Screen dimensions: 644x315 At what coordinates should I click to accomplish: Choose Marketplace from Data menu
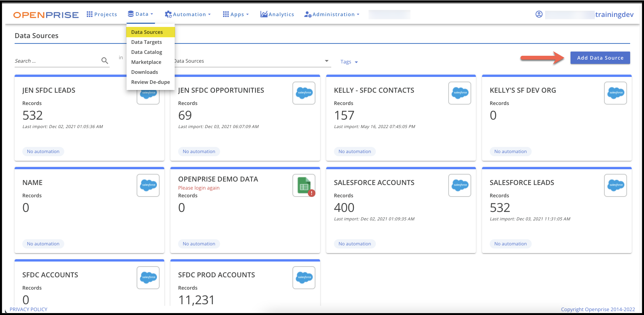click(x=150, y=62)
